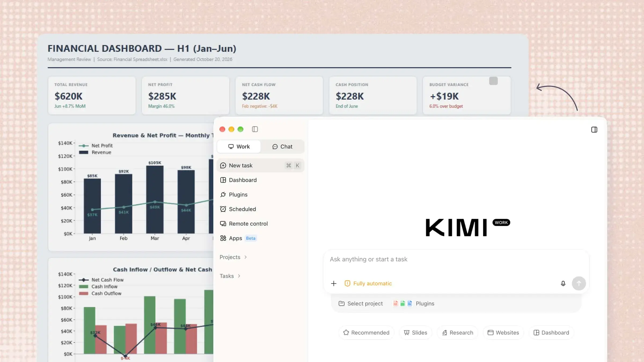
Task: Click the Feb -$4K net cash point
Action: pos(125,356)
